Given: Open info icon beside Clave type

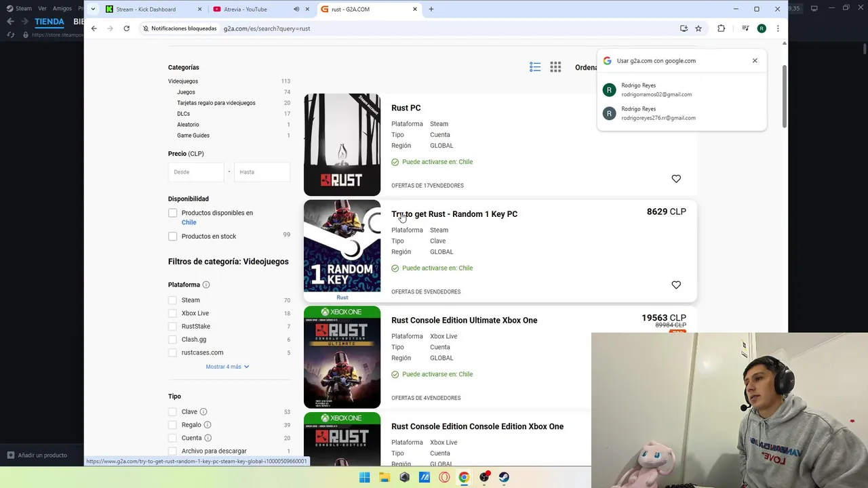Looking at the screenshot, I should (x=203, y=411).
